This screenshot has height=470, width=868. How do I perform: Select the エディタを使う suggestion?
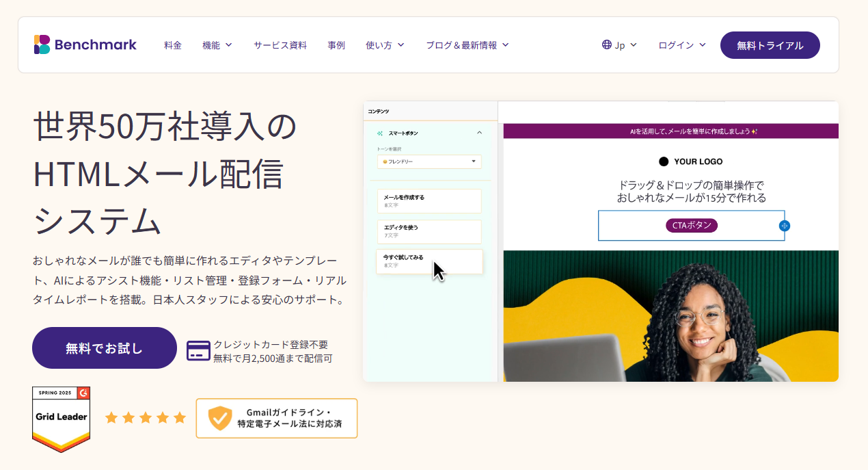point(429,231)
